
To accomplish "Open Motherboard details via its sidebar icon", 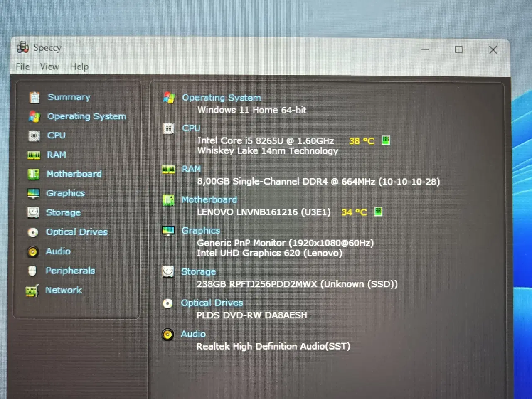I will [34, 174].
